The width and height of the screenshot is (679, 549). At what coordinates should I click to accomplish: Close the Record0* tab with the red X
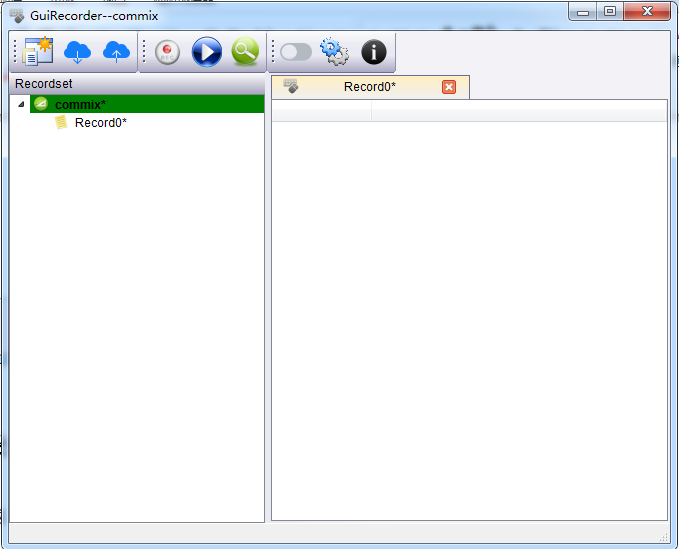point(449,87)
